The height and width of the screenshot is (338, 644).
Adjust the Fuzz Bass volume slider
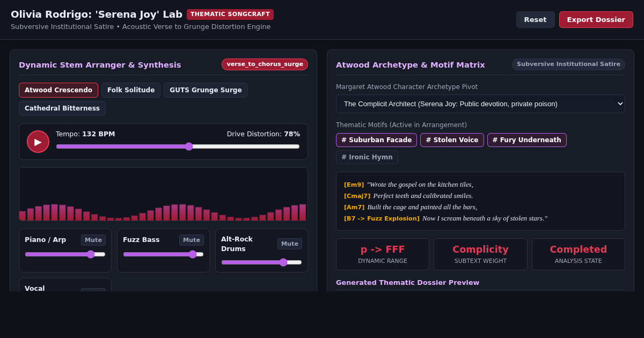163,254
